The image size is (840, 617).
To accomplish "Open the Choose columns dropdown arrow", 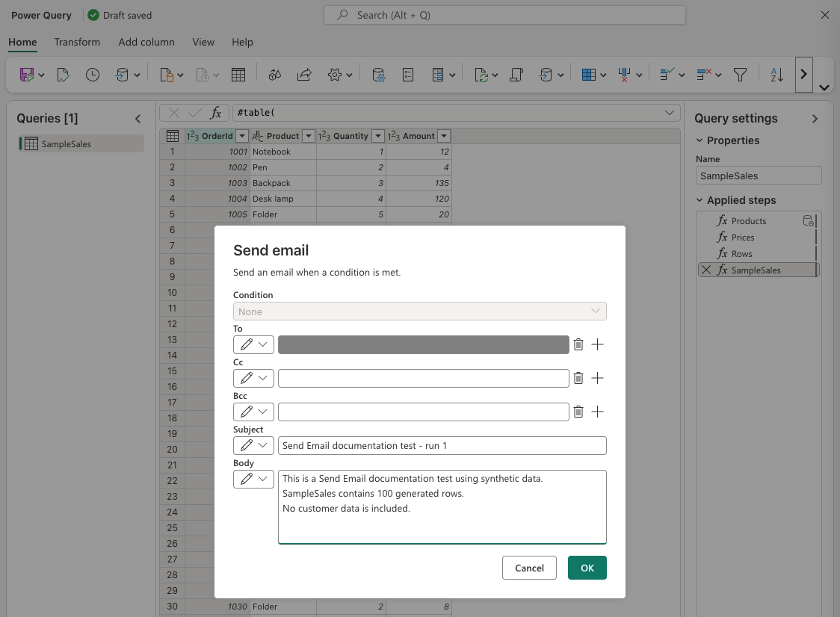I will pos(603,75).
